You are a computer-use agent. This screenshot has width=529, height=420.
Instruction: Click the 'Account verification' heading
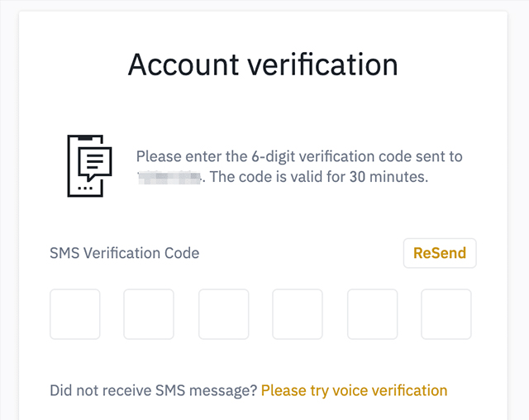click(x=263, y=64)
